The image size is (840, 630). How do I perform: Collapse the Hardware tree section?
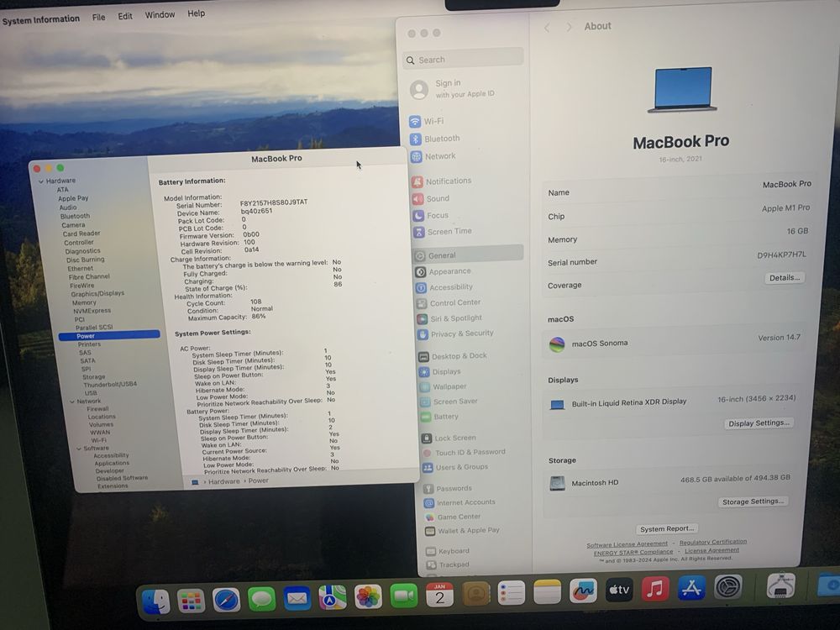pyautogui.click(x=40, y=181)
